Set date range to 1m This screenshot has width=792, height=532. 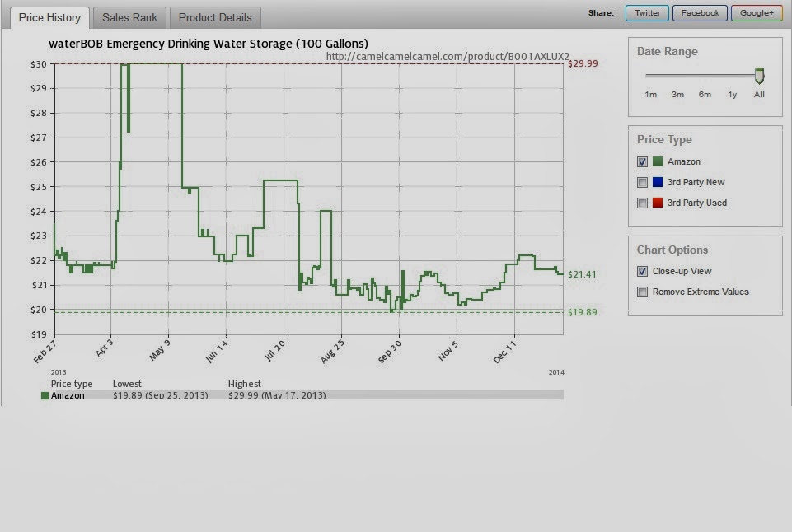tap(650, 95)
